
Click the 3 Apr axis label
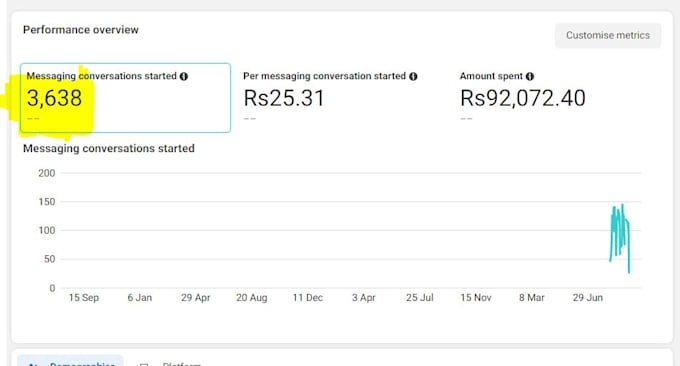click(x=363, y=297)
